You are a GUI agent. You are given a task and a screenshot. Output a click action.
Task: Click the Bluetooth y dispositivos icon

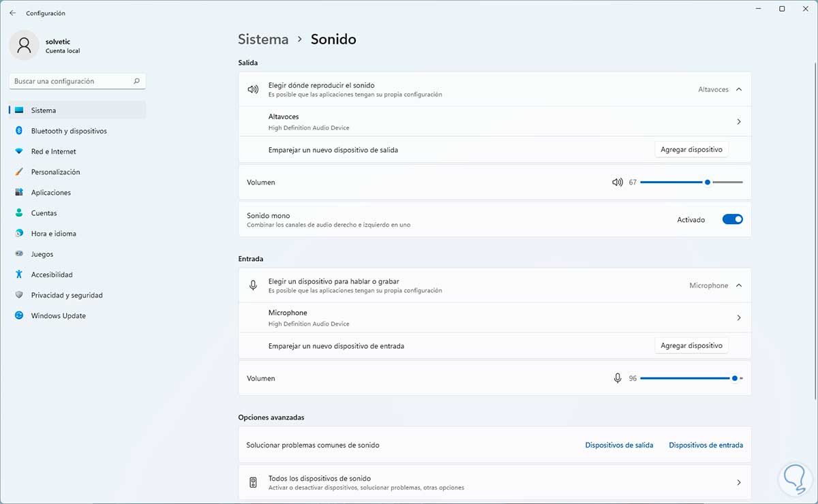pyautogui.click(x=19, y=131)
